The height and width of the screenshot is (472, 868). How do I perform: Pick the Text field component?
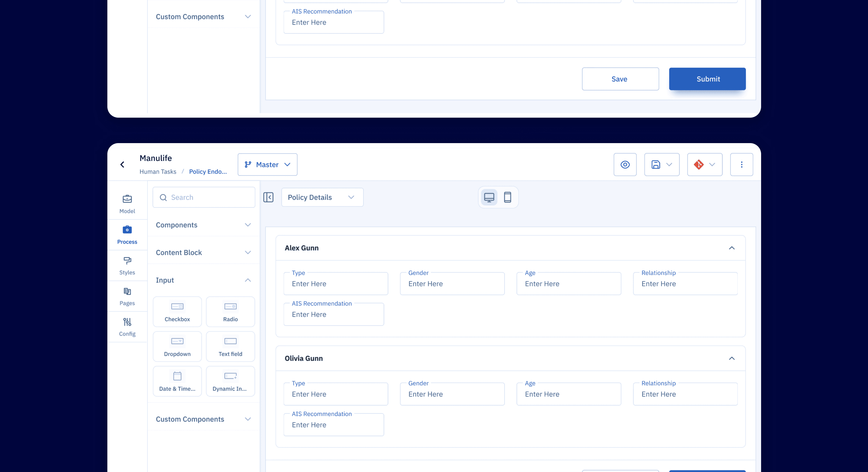click(230, 346)
